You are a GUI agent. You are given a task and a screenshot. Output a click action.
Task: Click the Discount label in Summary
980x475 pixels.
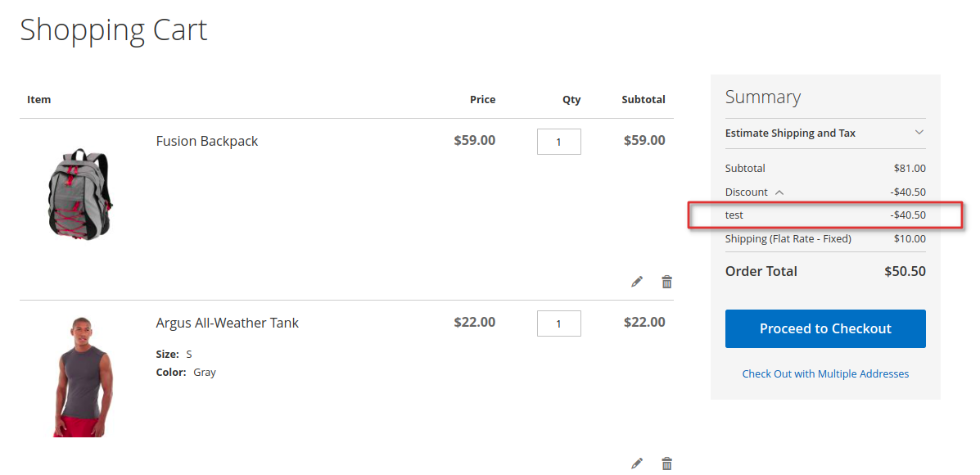746,192
